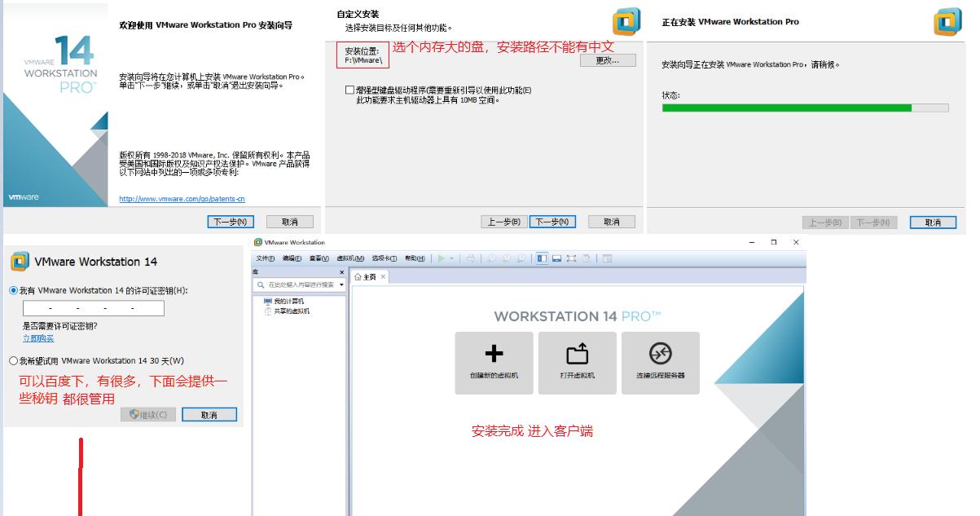Click 取消 in the license key dialog
The image size is (980, 516).
point(209,415)
